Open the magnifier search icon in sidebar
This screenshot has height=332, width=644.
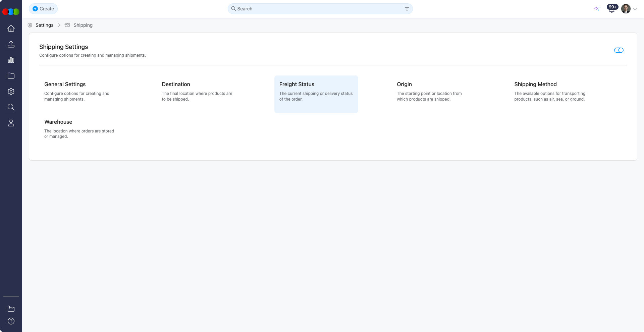pos(11,107)
